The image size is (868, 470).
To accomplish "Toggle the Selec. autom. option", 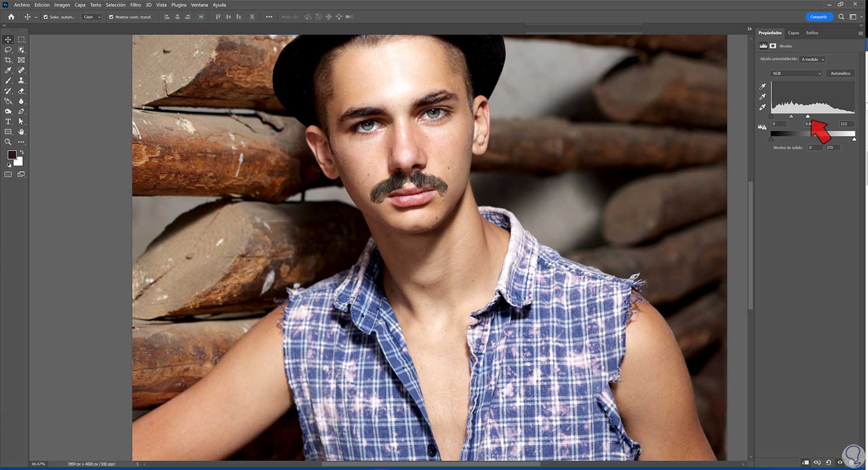I will (45, 17).
